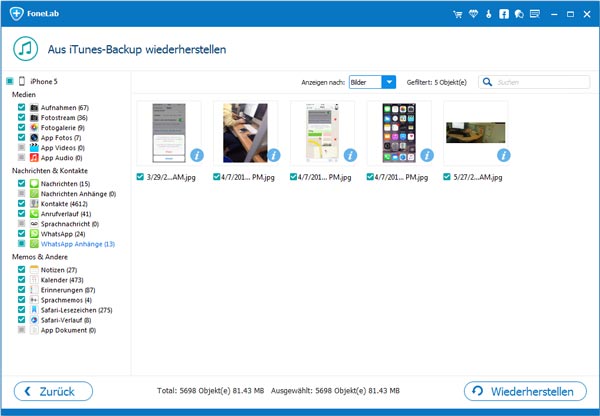This screenshot has width=600, height=416.
Task: Show info for the 3/29 image
Action: pyautogui.click(x=197, y=155)
